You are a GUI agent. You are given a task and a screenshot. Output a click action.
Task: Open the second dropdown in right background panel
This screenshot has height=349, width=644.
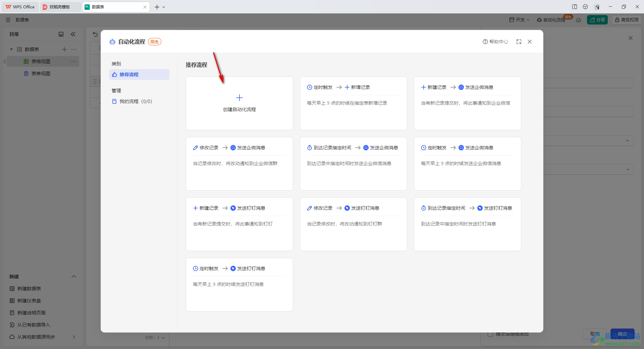(x=589, y=169)
